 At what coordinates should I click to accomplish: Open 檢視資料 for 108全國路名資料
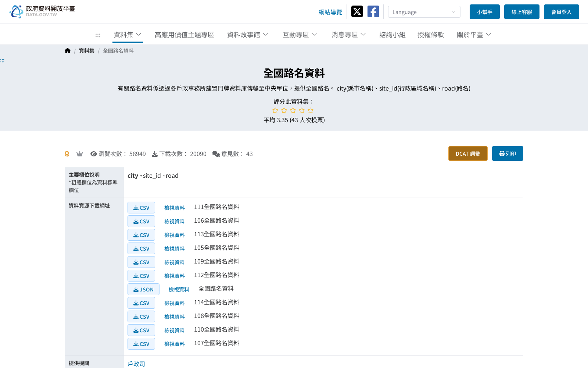tap(175, 317)
